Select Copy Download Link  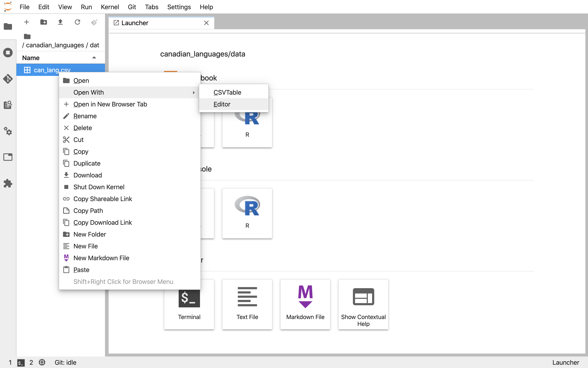129,222
